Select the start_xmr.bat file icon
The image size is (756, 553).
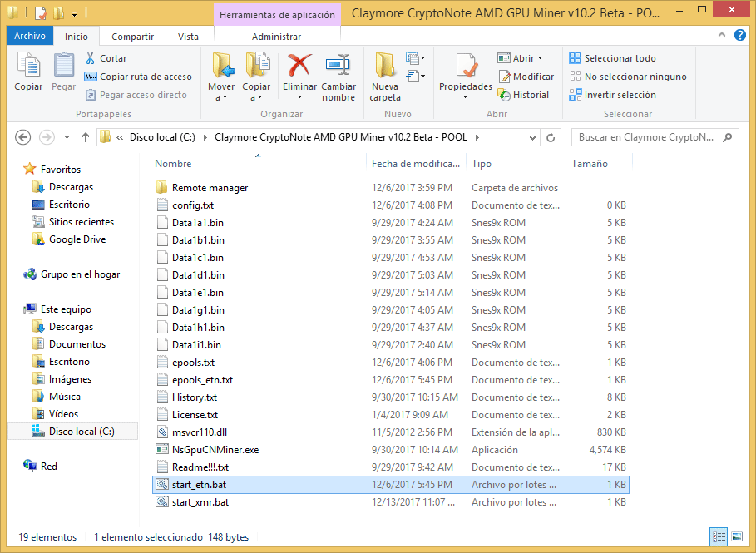pyautogui.click(x=162, y=502)
